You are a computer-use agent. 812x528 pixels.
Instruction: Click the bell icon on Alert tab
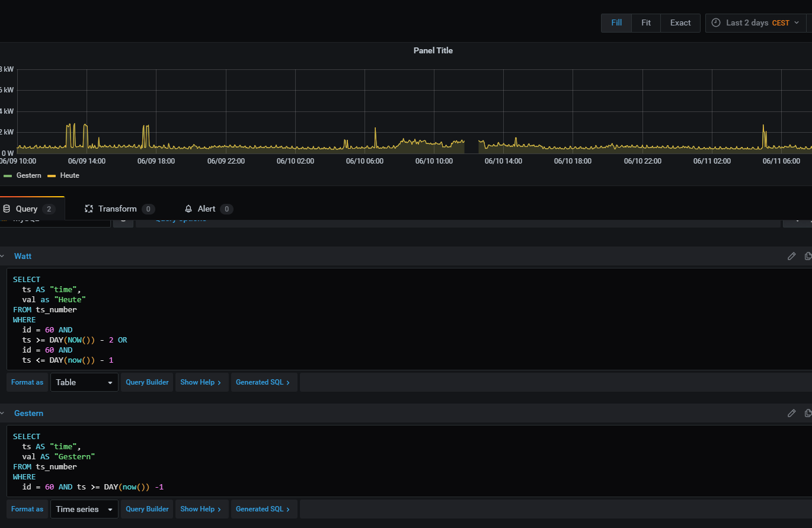click(188, 209)
